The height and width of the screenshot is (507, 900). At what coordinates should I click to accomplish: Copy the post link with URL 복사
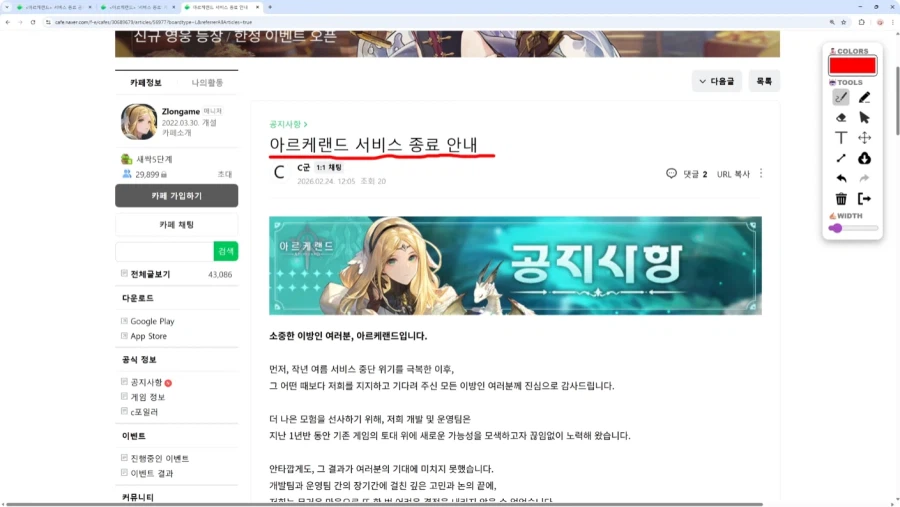(733, 174)
